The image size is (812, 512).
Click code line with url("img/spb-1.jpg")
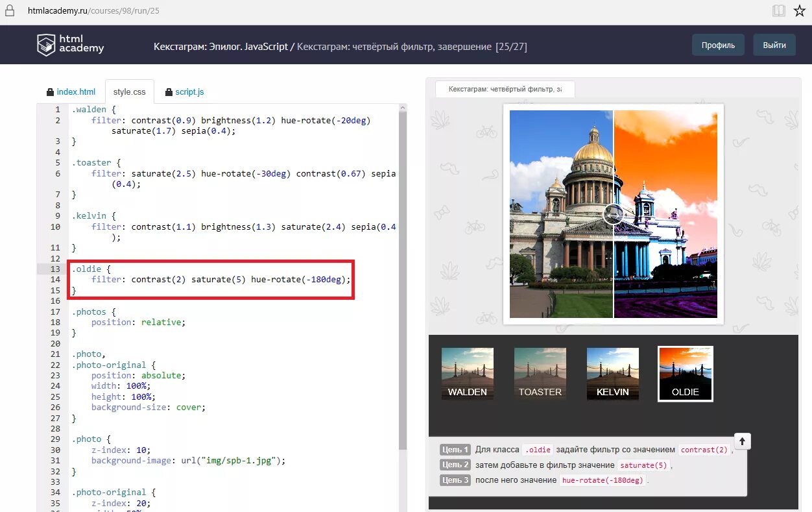pos(189,460)
